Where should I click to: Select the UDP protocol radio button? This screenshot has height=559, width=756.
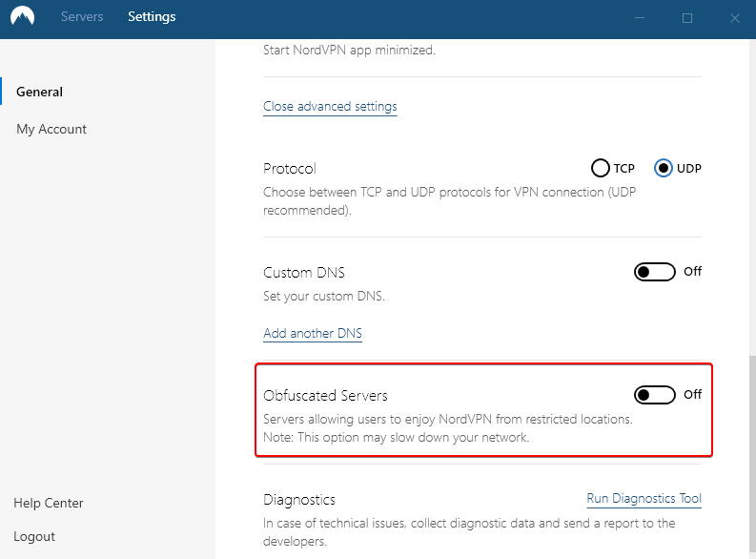tap(664, 168)
